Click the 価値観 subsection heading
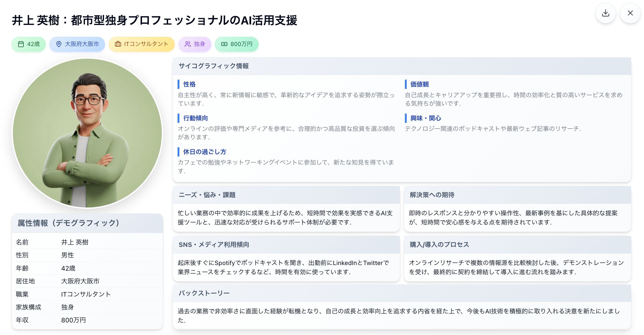 coord(420,84)
